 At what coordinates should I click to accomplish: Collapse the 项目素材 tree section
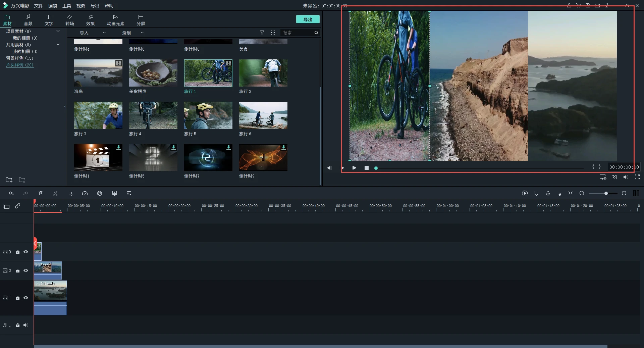point(58,31)
